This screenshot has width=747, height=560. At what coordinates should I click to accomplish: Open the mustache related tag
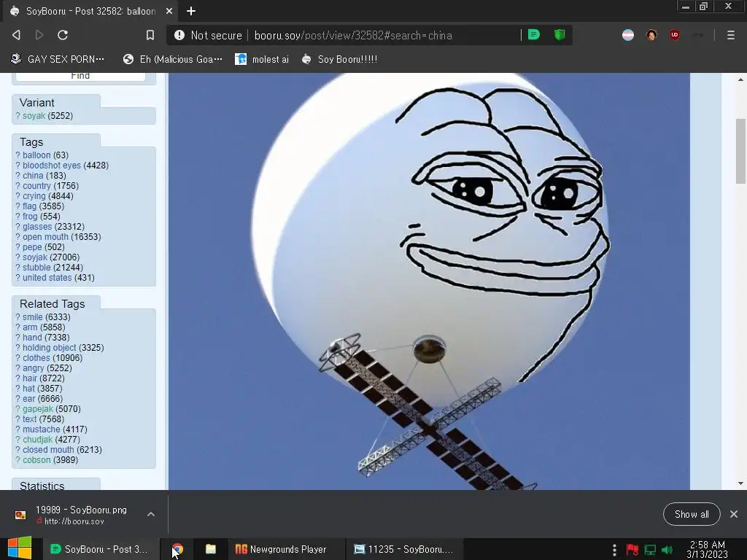pos(42,429)
